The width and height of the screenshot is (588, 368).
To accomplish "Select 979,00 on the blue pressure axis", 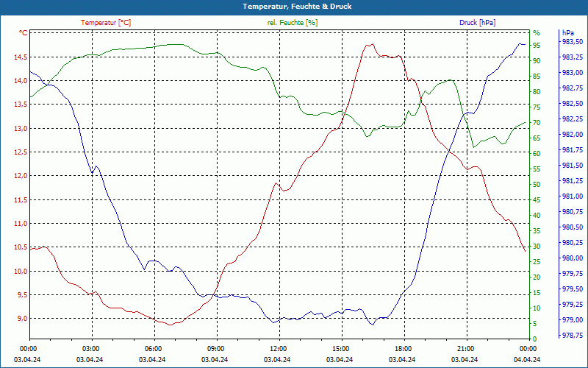I will click(x=573, y=320).
